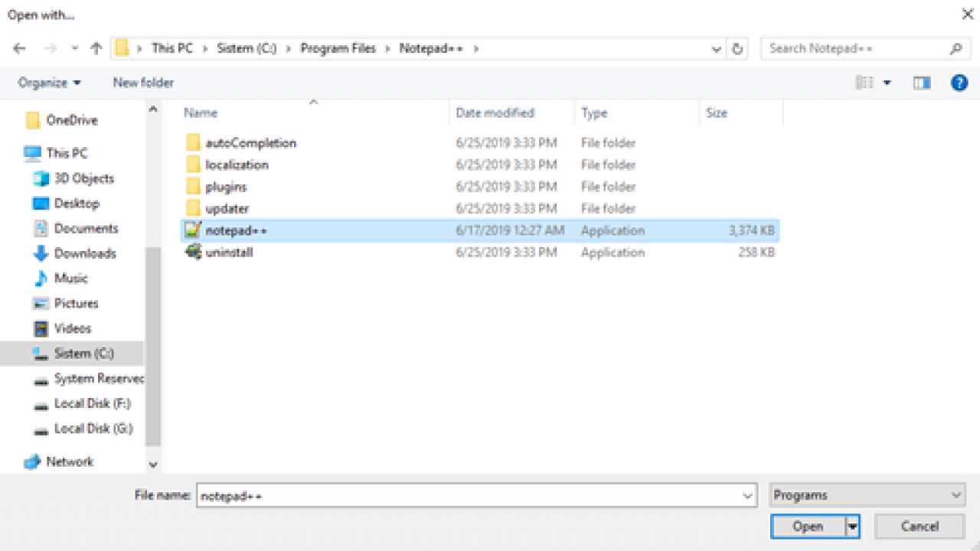
Task: Select the OneDrive sidebar item
Action: (73, 120)
